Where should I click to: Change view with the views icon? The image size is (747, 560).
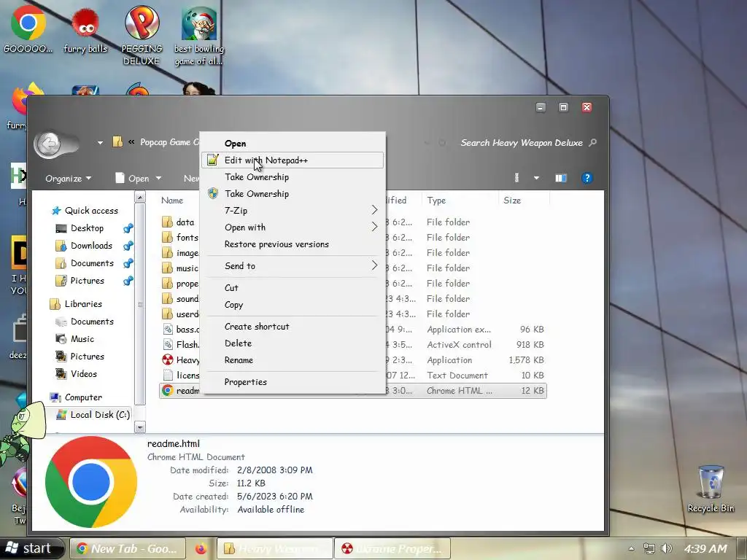point(517,178)
